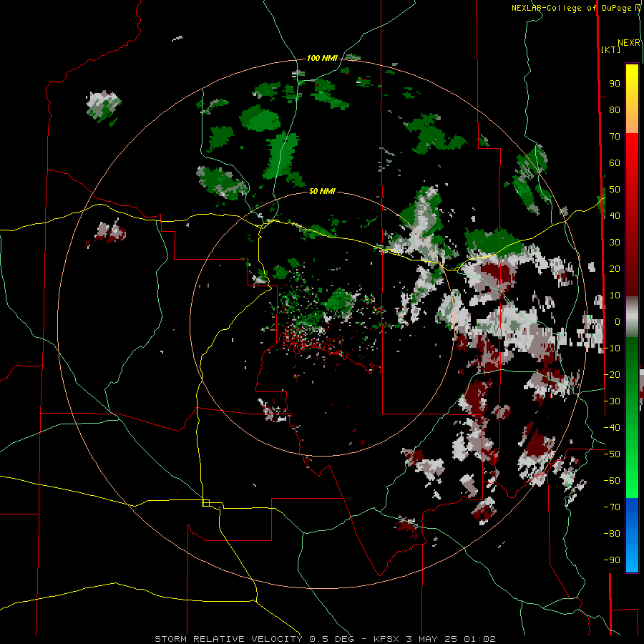Click the positive "40" scale label
644x644 pixels.
tap(615, 215)
